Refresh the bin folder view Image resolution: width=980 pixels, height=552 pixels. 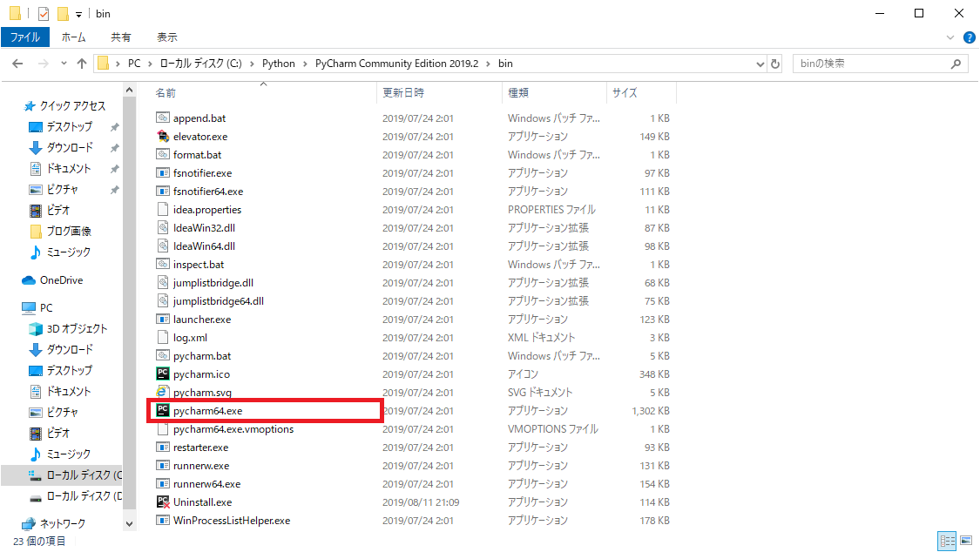point(775,63)
